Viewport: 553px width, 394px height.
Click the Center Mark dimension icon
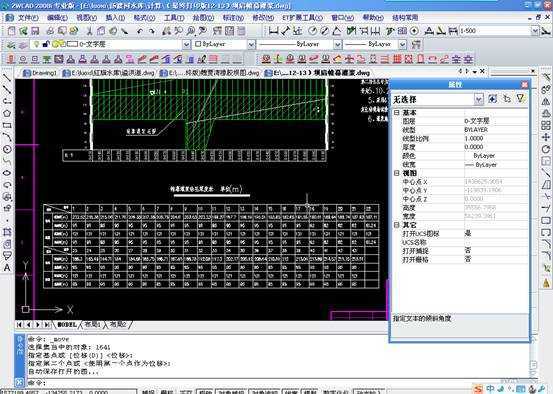coord(414,31)
